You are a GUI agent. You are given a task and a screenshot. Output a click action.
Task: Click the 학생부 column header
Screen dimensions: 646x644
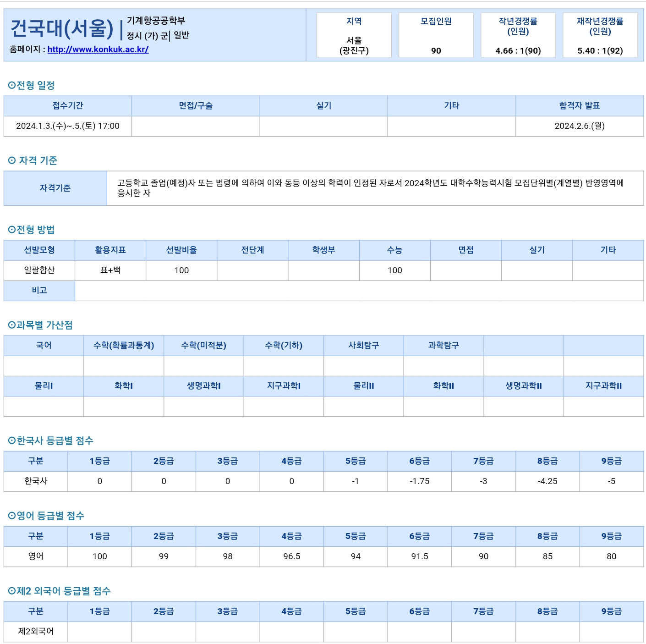click(324, 250)
